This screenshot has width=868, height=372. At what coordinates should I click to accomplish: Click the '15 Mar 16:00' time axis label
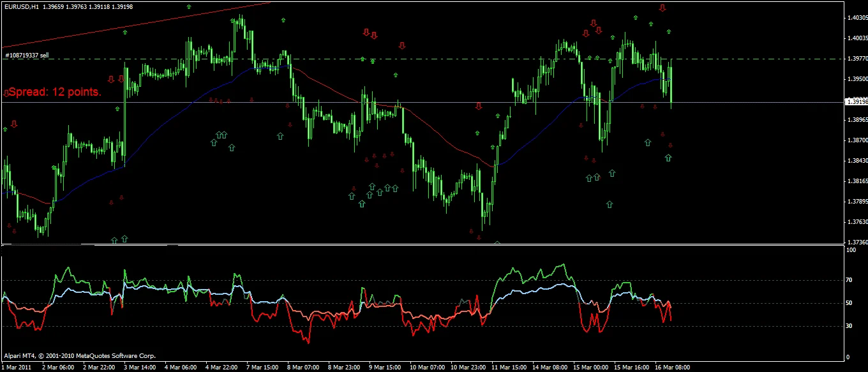(631, 368)
